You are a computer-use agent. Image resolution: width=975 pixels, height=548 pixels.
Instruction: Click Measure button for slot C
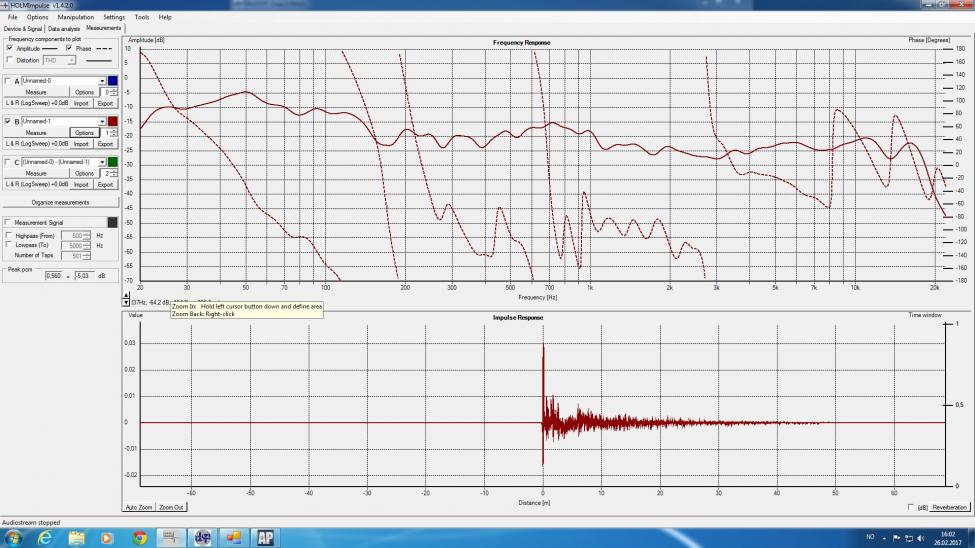pos(36,173)
